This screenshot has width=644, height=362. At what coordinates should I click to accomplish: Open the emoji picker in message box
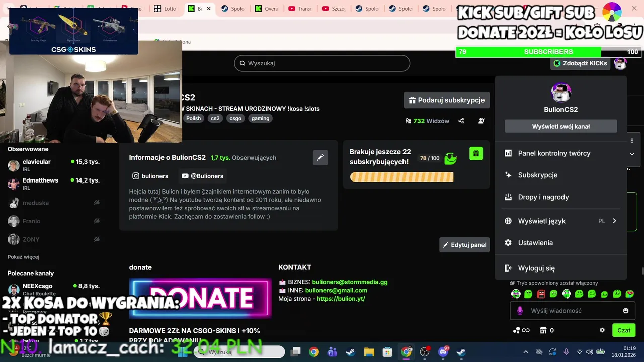626,311
